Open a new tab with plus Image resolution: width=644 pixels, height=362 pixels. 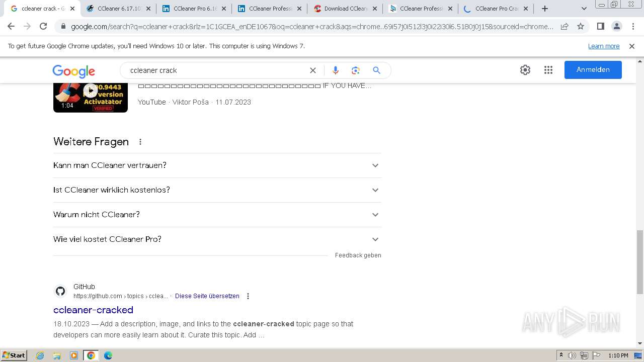[x=544, y=9]
